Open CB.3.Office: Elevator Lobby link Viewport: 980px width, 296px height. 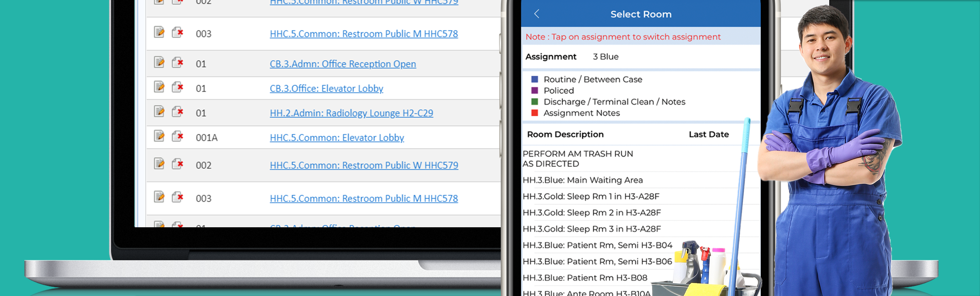327,88
